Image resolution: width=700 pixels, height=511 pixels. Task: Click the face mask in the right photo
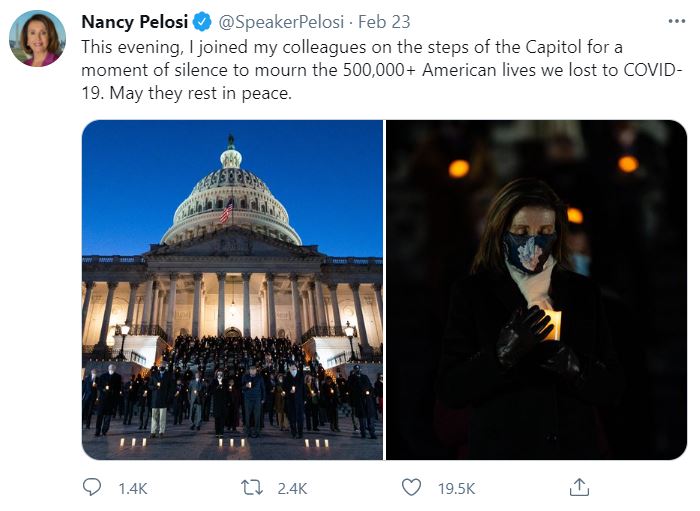[x=530, y=250]
